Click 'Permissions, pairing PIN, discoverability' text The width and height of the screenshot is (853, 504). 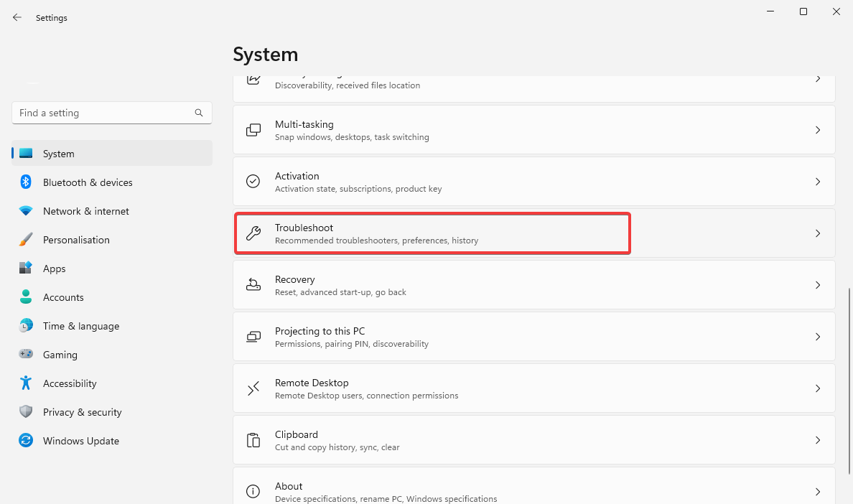(x=351, y=344)
